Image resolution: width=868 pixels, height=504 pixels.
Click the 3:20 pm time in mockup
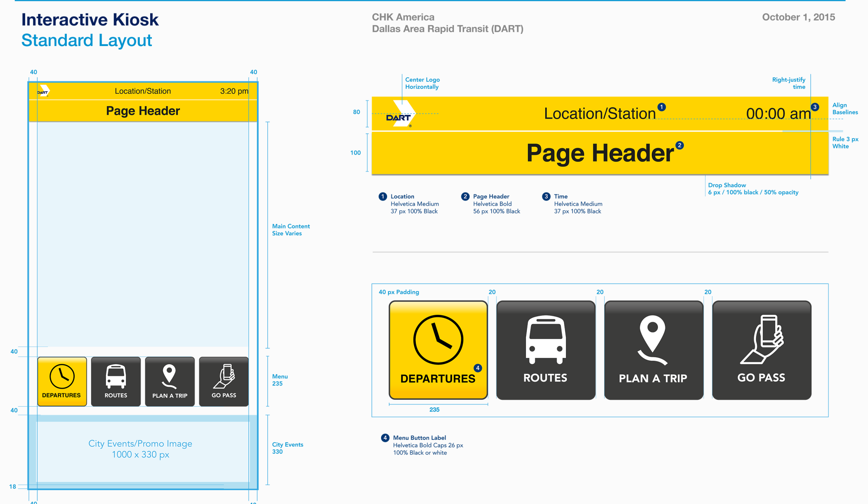pos(234,91)
